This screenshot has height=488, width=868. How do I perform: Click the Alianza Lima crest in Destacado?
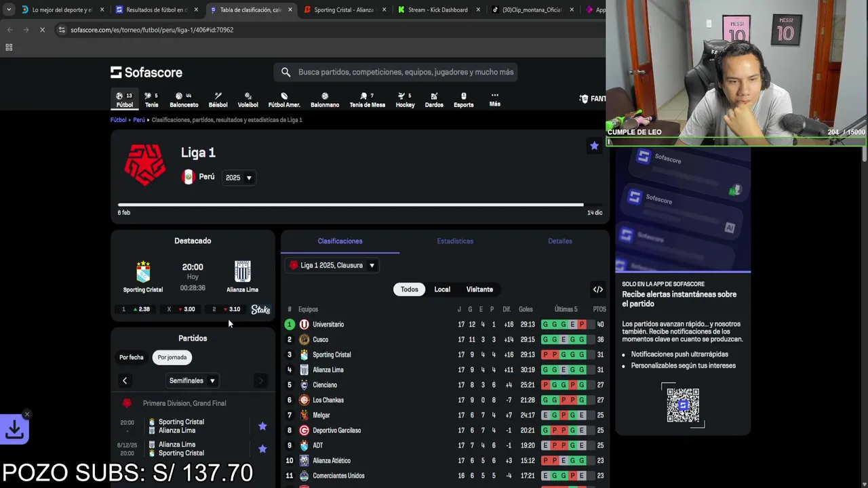pyautogui.click(x=242, y=272)
